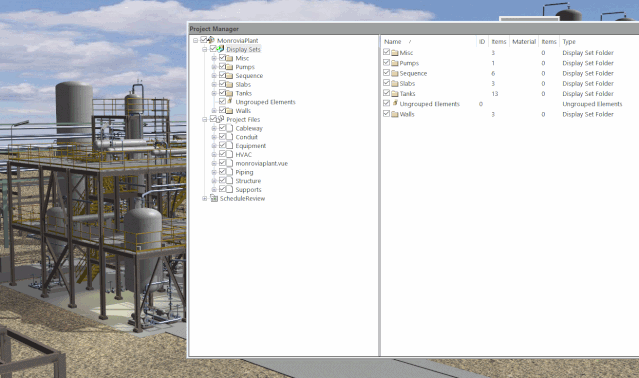The width and height of the screenshot is (639, 378).
Task: Toggle Slabs checkbox in the list pane
Action: [386, 83]
